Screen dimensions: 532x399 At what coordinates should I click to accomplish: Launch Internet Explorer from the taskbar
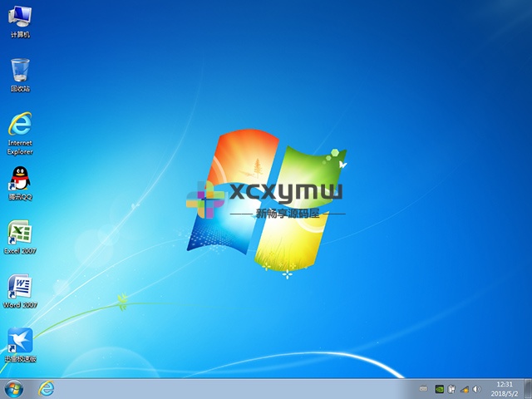click(47, 388)
